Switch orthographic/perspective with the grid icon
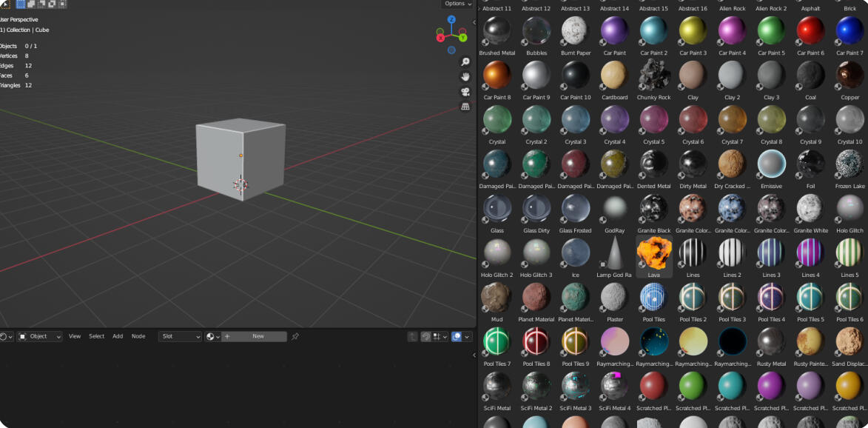868x428 pixels. click(465, 107)
